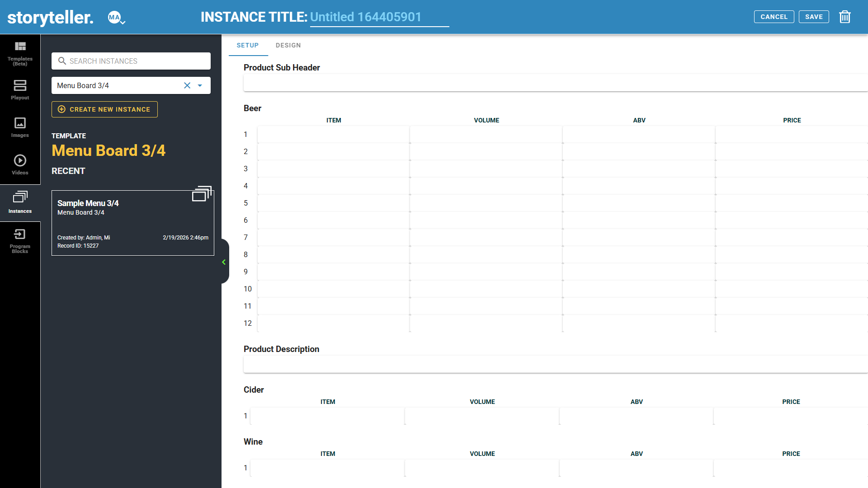Click the Search Instances field
Viewport: 868px width, 488px height.
131,61
